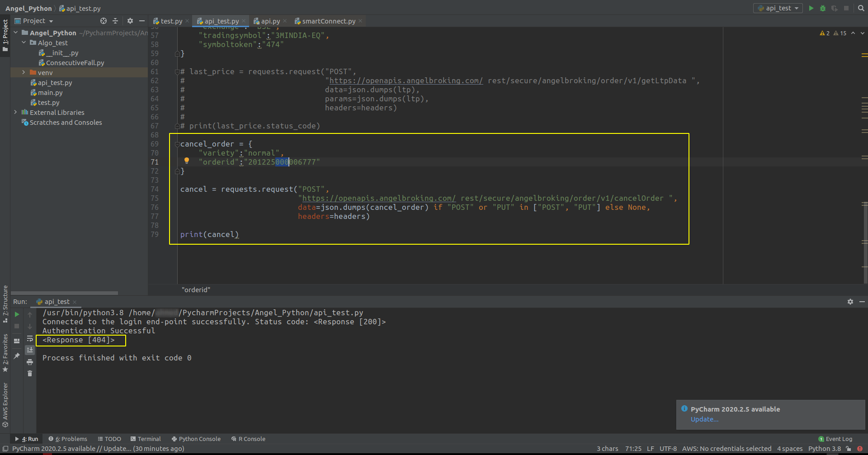
Task: Open Project view dropdown
Action: [x=34, y=21]
